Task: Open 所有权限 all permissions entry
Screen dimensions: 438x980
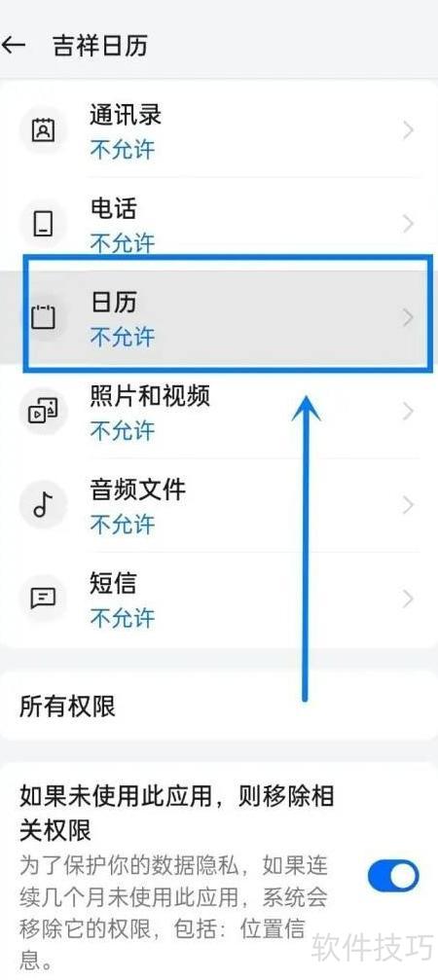Action: click(x=219, y=707)
